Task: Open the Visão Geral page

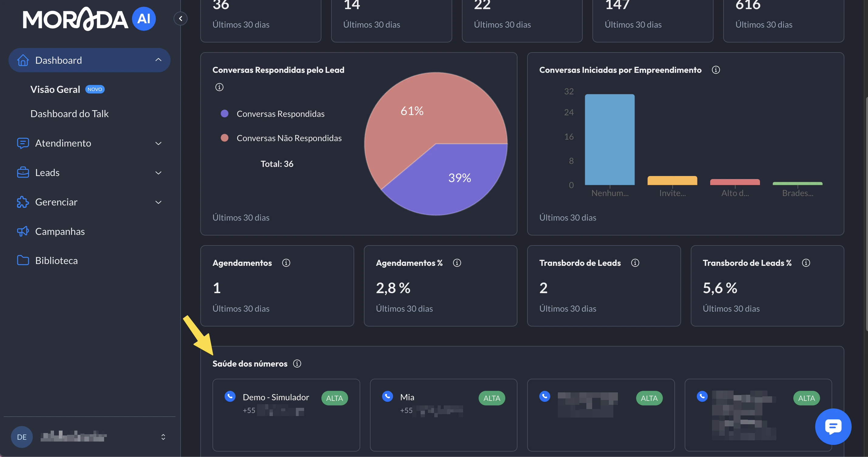Action: tap(55, 89)
